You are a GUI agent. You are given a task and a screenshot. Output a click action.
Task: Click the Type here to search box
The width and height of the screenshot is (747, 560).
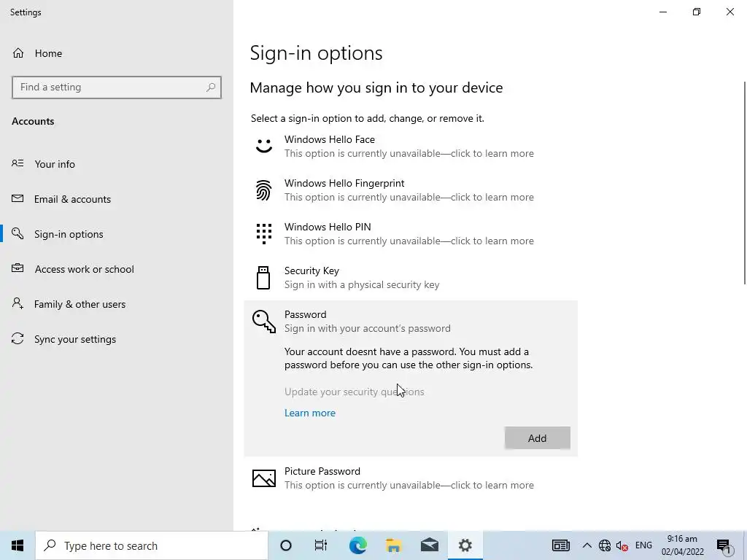click(152, 545)
